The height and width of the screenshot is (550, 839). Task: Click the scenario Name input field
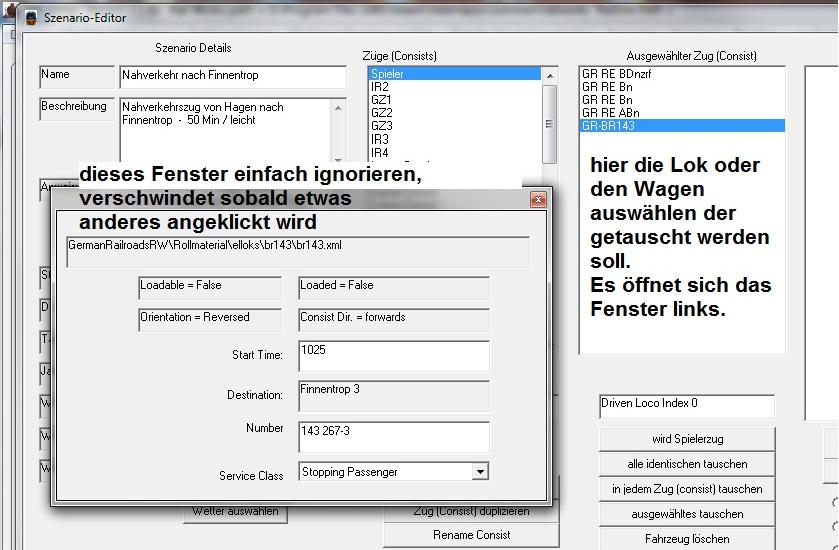[233, 77]
